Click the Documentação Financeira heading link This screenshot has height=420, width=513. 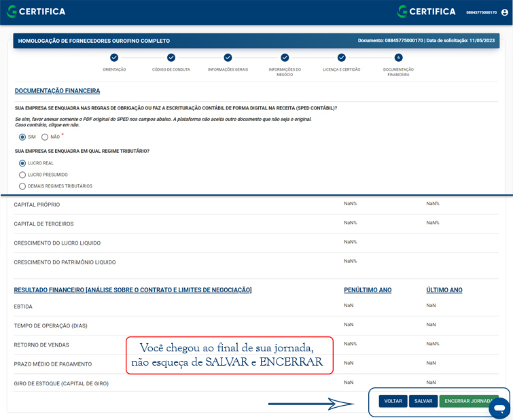pyautogui.click(x=57, y=90)
